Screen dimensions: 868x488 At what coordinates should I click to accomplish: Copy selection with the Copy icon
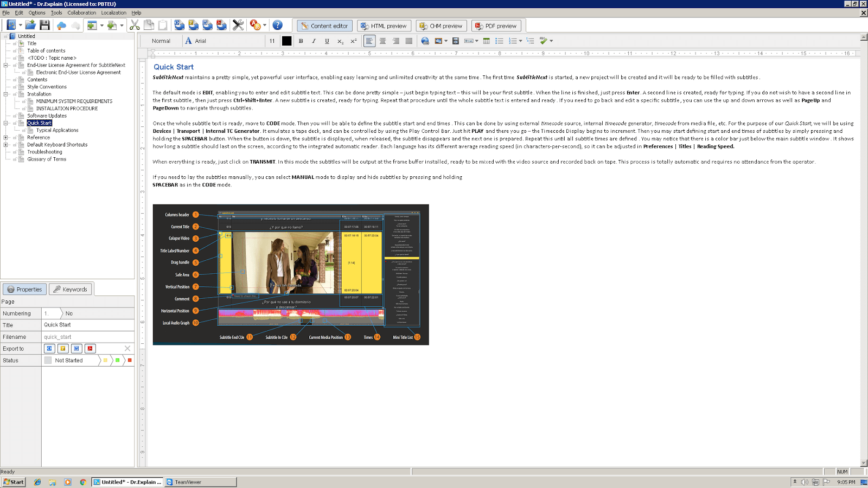coord(149,25)
